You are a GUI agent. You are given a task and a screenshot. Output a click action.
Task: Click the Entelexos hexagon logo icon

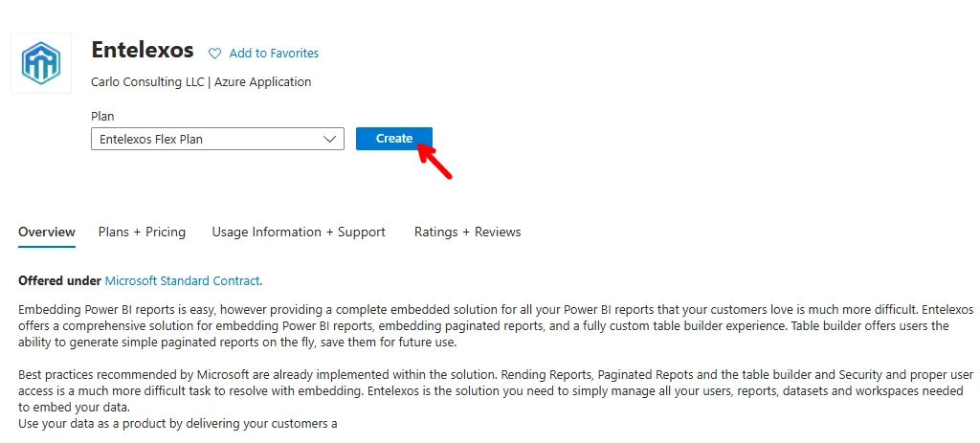[x=41, y=63]
